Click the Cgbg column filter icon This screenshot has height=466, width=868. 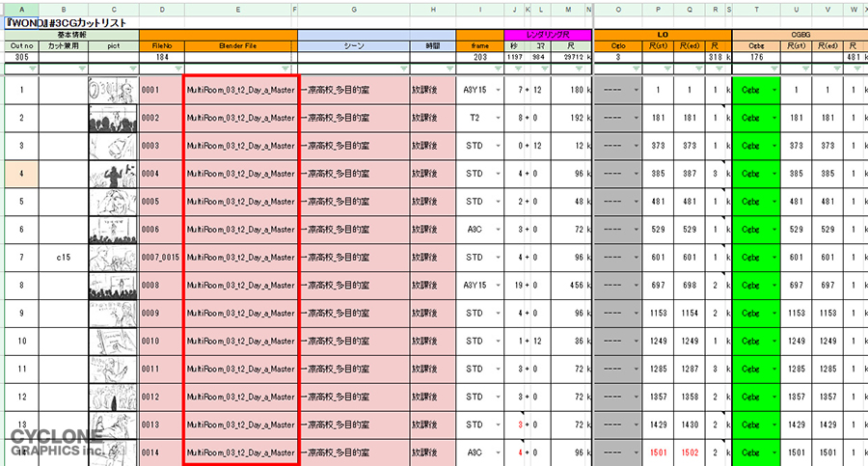(773, 69)
